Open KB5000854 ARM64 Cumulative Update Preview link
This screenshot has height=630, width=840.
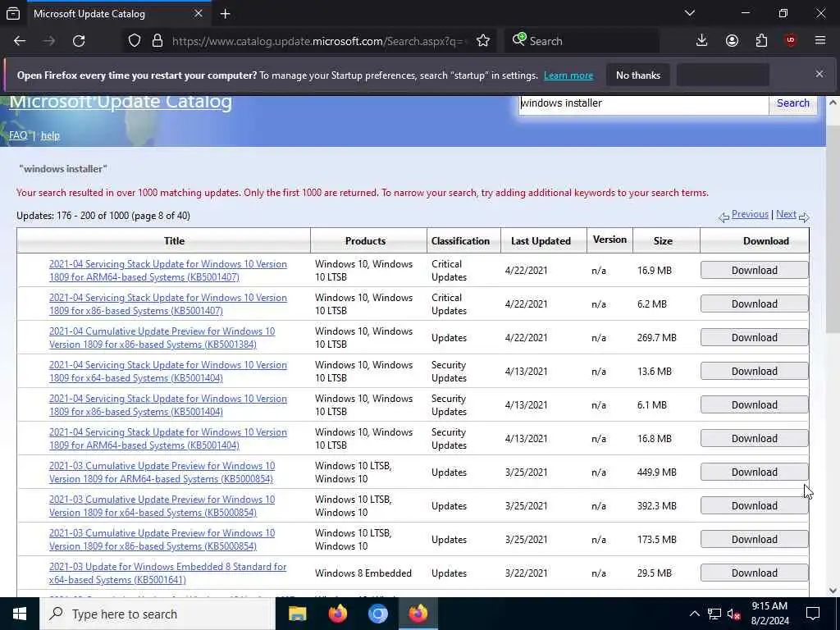(x=162, y=472)
